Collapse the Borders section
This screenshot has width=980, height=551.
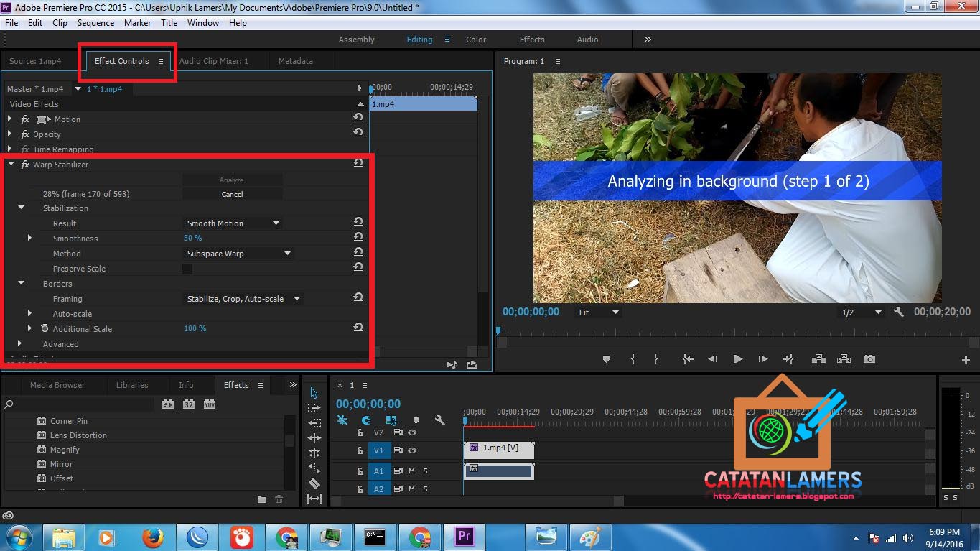click(x=21, y=284)
